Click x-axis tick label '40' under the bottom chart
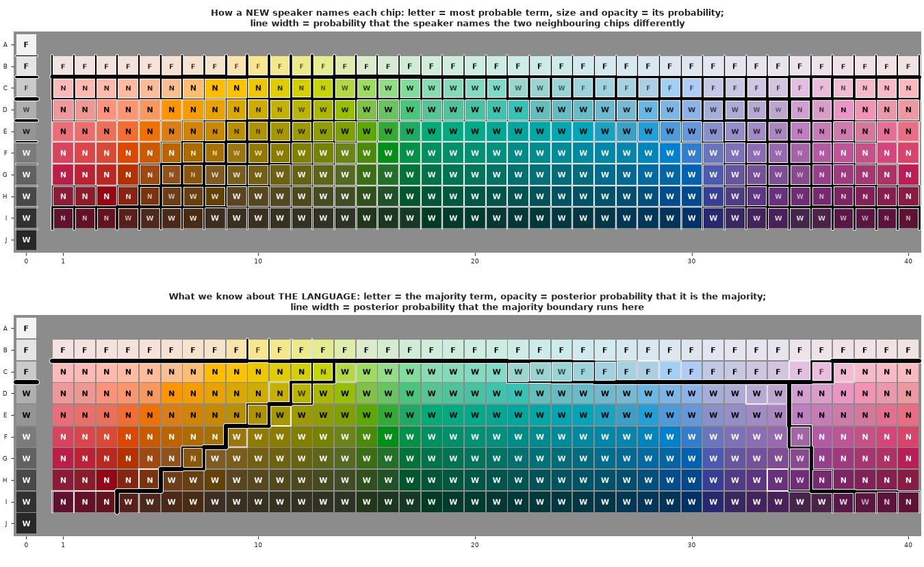This screenshot has width=924, height=567. [x=908, y=544]
